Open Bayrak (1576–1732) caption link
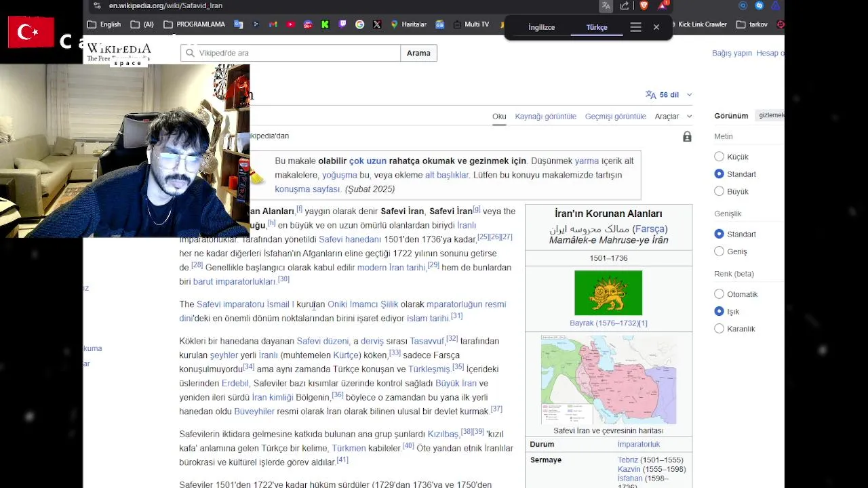This screenshot has width=868, height=488. 608,323
